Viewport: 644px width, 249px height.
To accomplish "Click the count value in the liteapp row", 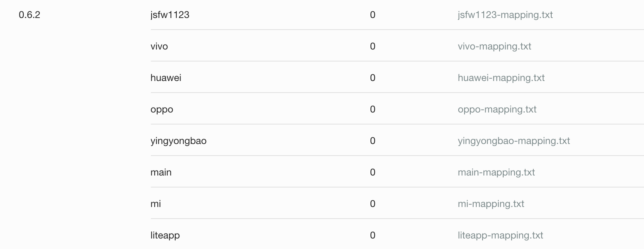I will coord(373,235).
